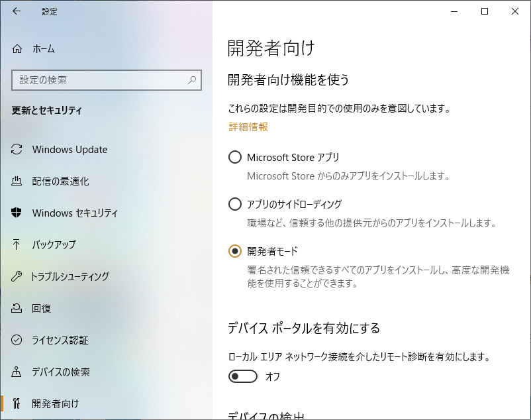Viewport: 531px width, 420px height.
Task: Click the デバイスの検索 locator icon
Action: [x=17, y=372]
